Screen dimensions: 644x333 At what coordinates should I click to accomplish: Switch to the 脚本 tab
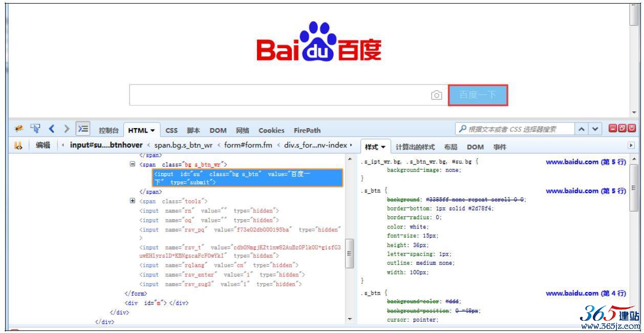[193, 131]
